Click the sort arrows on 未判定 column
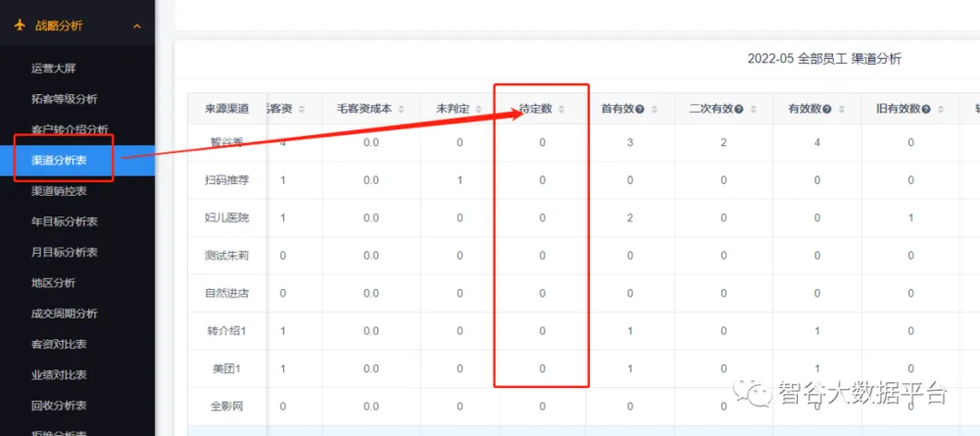 483,109
